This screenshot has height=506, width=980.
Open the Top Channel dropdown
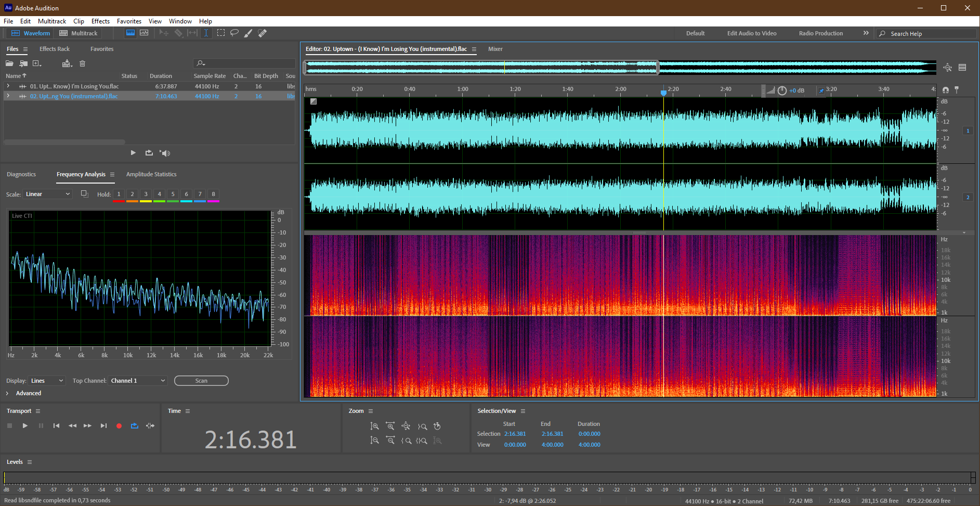[138, 381]
